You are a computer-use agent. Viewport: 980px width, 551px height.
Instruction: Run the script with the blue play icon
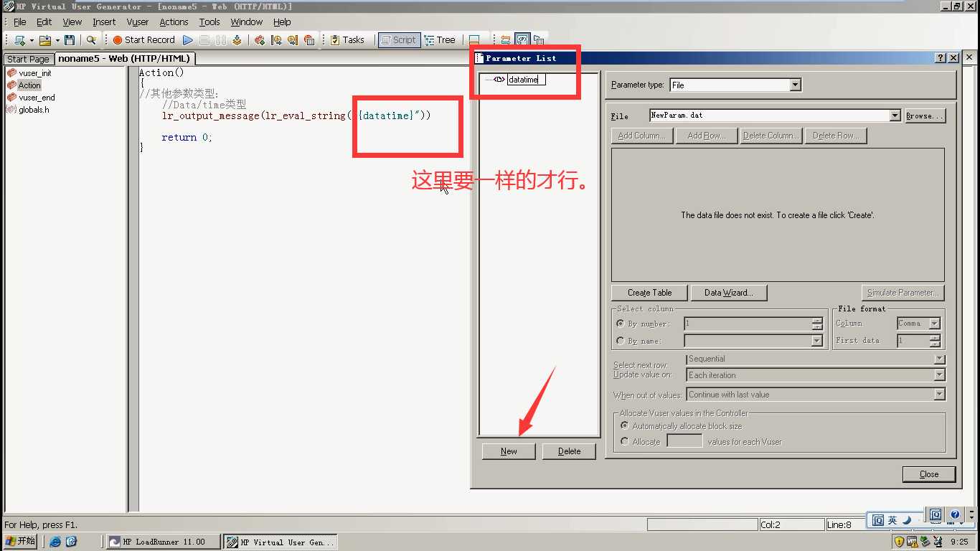coord(188,40)
